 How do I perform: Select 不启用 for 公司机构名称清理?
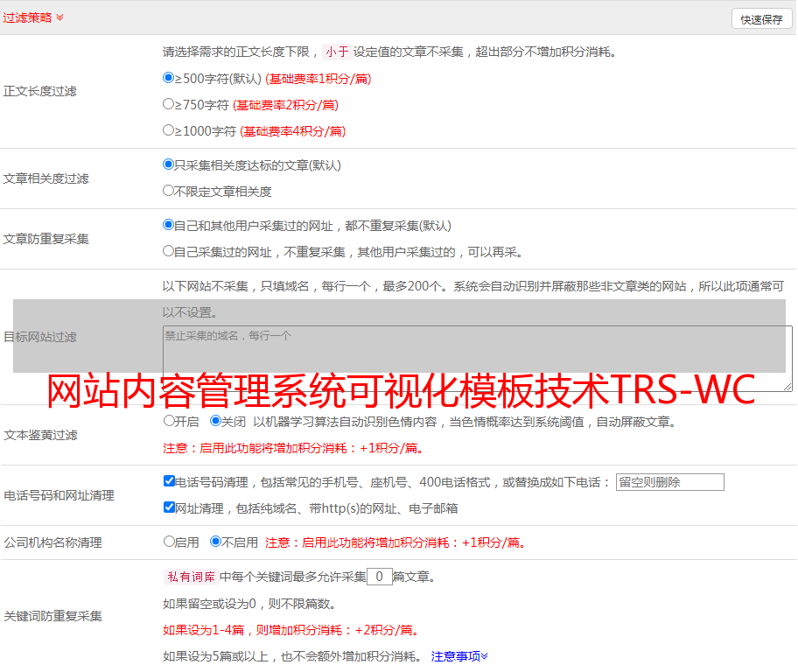click(215, 542)
